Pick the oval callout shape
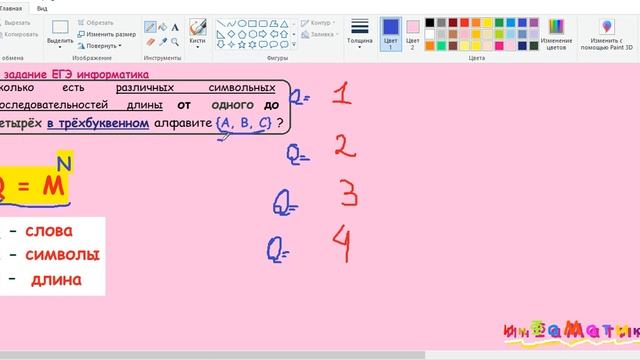 pos(274,44)
